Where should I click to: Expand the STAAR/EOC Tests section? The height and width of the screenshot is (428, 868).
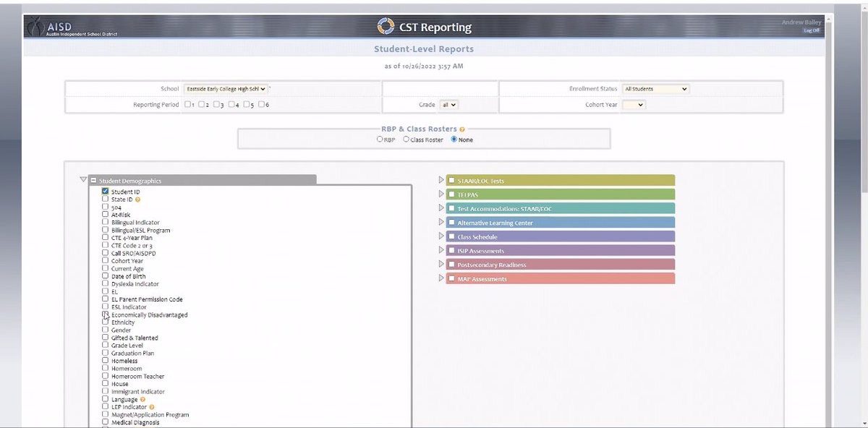[441, 180]
